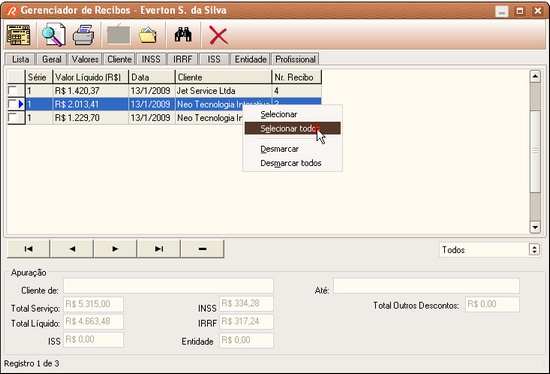Click the Entidade total field

click(x=246, y=340)
